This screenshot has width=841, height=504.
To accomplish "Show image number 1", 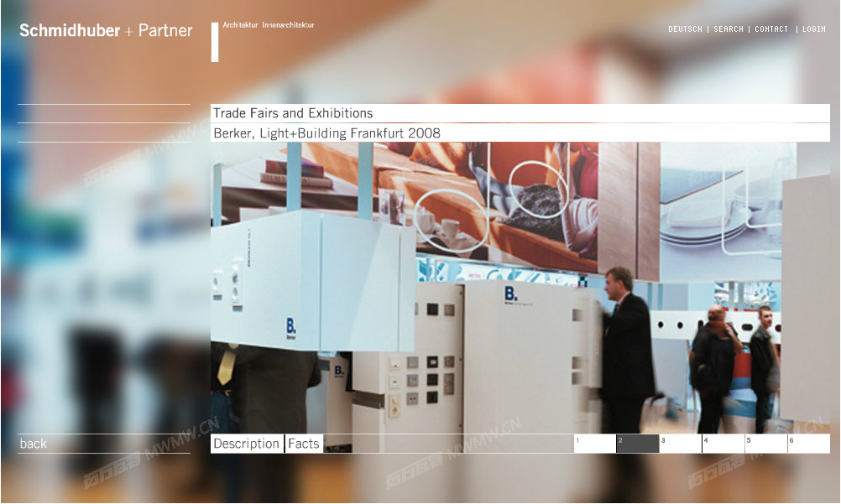I will 595,444.
